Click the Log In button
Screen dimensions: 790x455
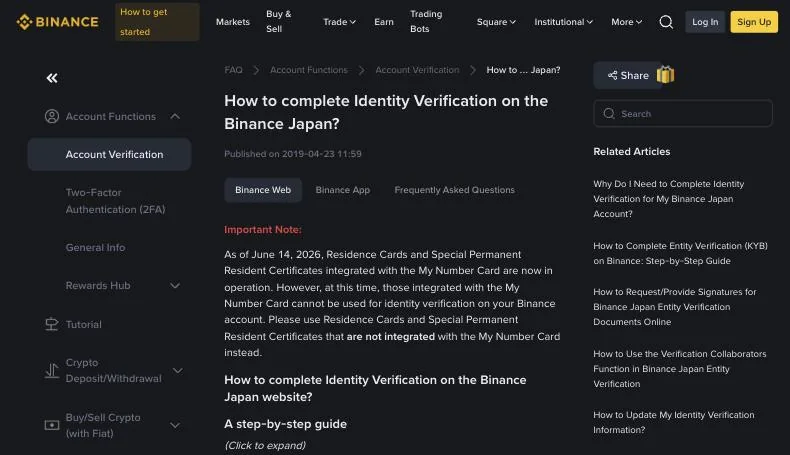click(705, 22)
